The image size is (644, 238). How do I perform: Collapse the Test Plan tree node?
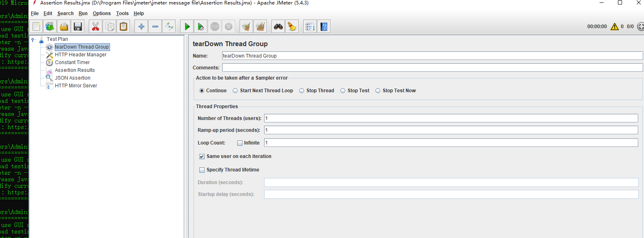pyautogui.click(x=33, y=40)
